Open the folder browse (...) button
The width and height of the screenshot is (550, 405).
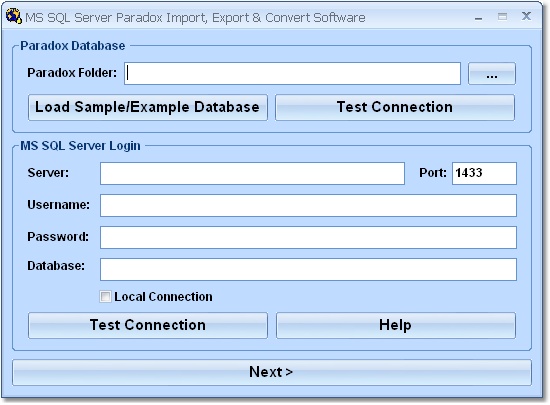tap(492, 74)
